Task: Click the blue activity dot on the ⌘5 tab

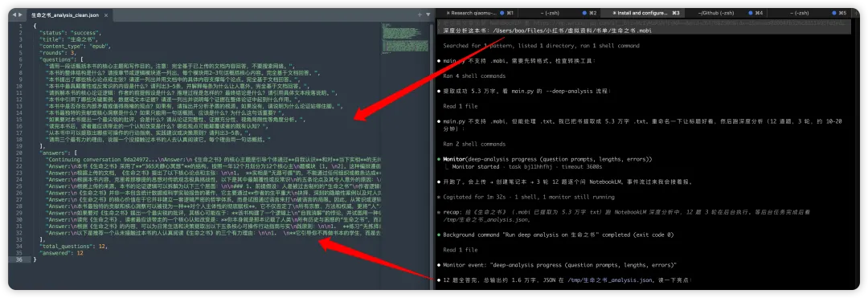Action: click(x=834, y=12)
